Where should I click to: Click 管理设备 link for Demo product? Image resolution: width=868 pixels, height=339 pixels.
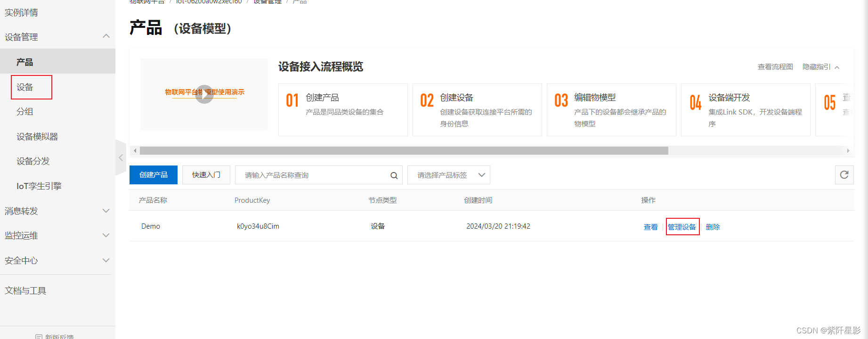coord(682,227)
